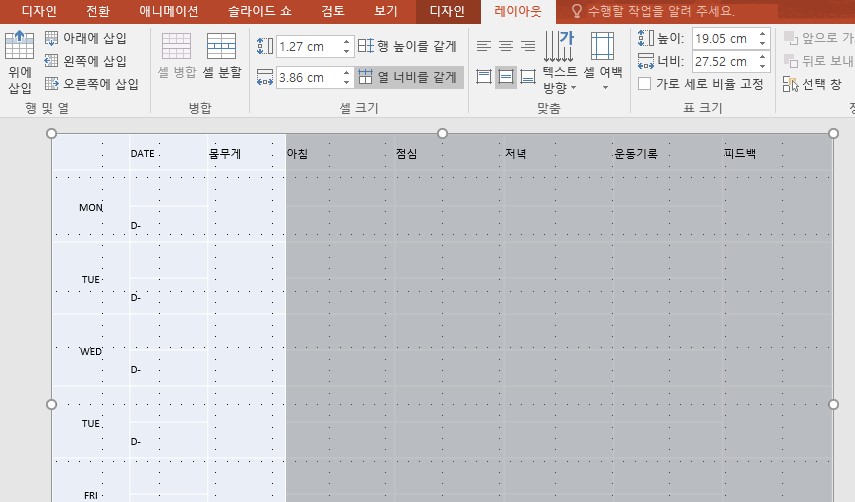Insert a row above with 위에 삽입

(20, 62)
